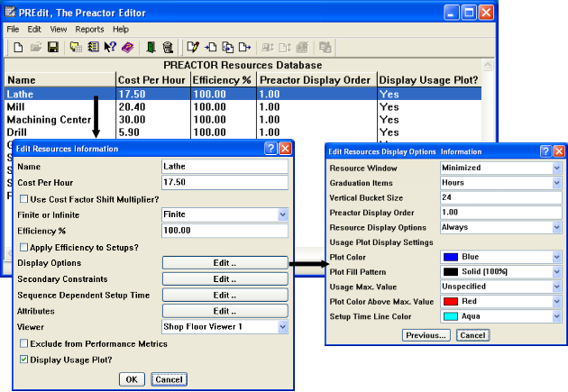Click the Cost Per Hour column header
This screenshot has height=392, width=568.
tap(152, 80)
